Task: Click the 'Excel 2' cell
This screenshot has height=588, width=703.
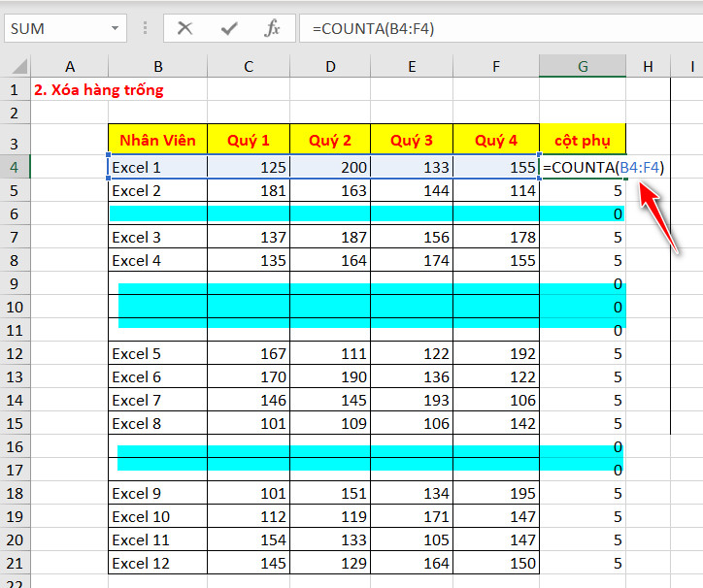Action: (x=158, y=190)
